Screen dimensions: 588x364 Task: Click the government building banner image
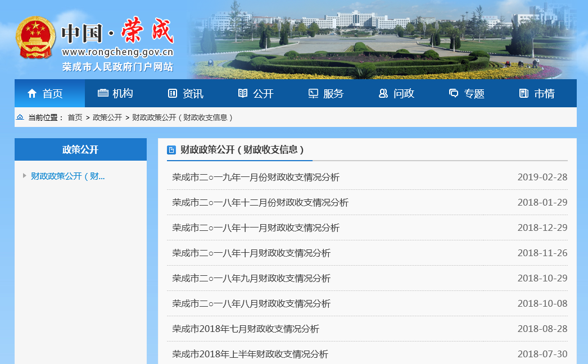pos(382,39)
